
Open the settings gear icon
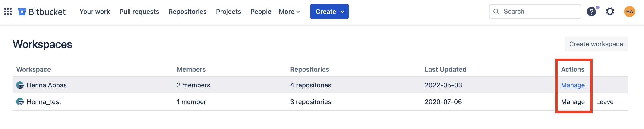click(x=610, y=12)
